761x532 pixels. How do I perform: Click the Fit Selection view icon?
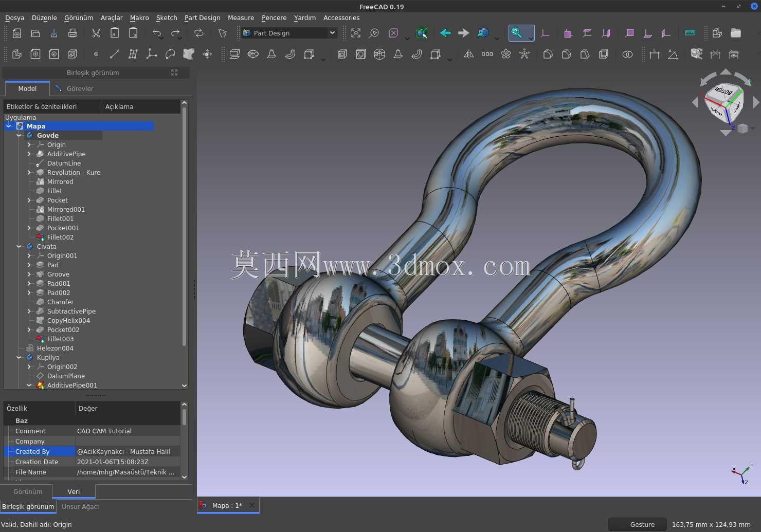coord(374,33)
